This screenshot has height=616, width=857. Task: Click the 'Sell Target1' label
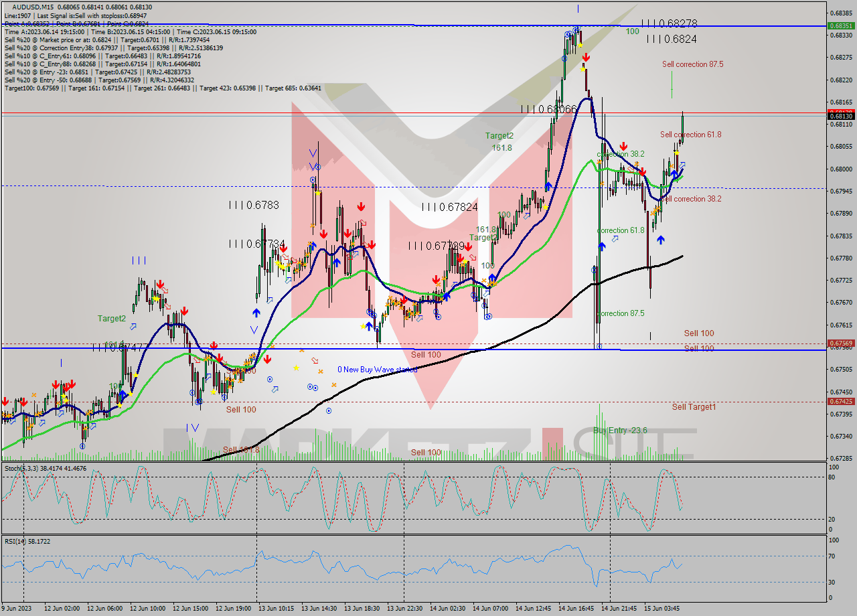[694, 406]
